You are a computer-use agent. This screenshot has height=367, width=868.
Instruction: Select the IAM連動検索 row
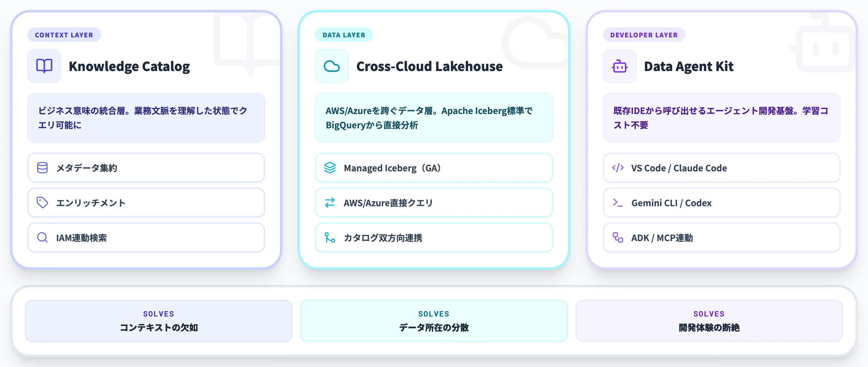146,238
